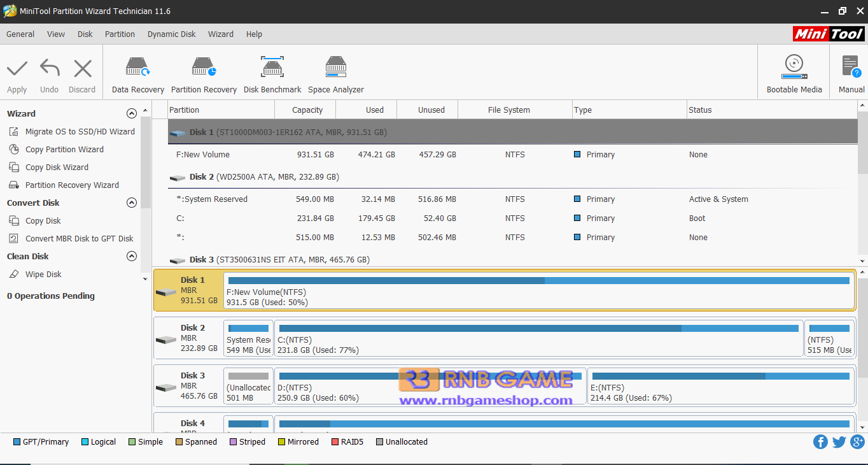Select Convert MBR Disk to GPT Disk
Screen dimensions: 868x465
80,239
